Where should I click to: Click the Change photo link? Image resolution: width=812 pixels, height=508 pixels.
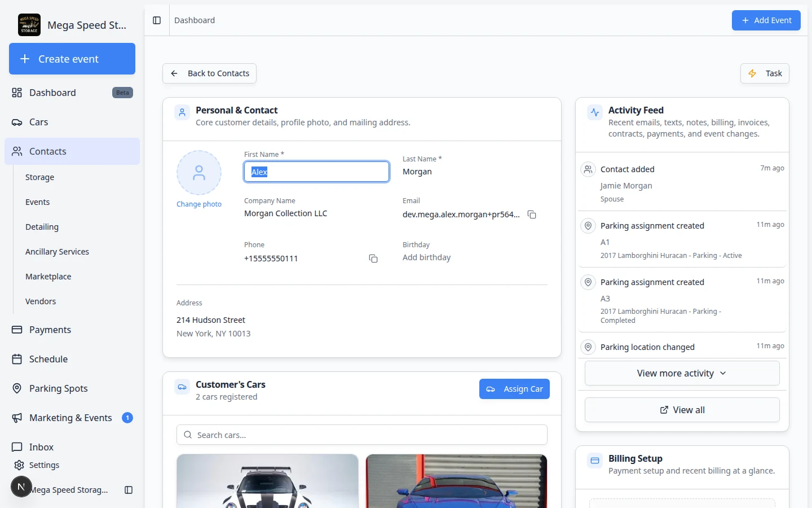(x=199, y=204)
